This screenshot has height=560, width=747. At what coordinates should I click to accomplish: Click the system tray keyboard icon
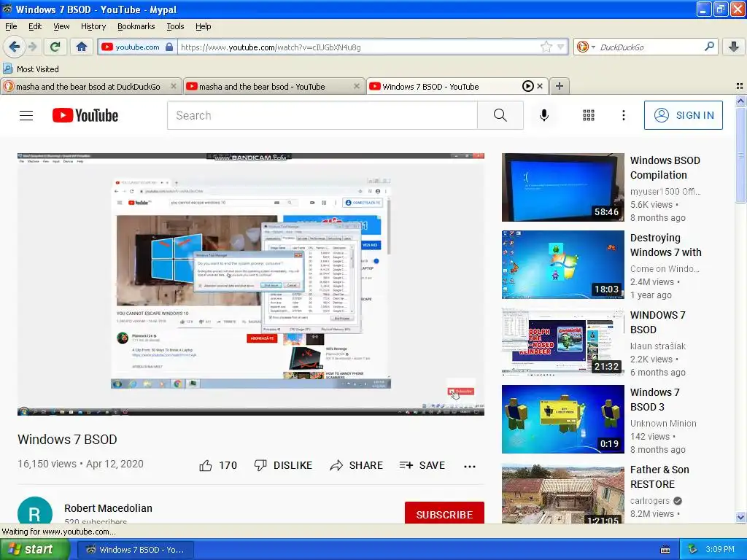pyautogui.click(x=665, y=550)
